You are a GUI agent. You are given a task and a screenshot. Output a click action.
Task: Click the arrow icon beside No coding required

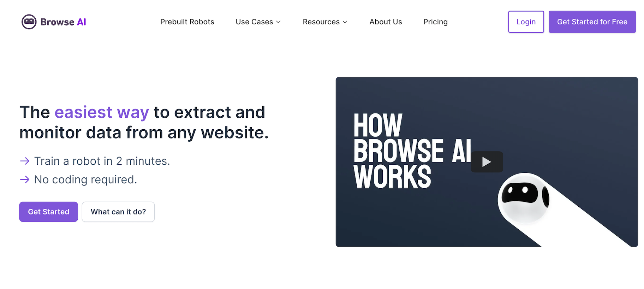(25, 179)
